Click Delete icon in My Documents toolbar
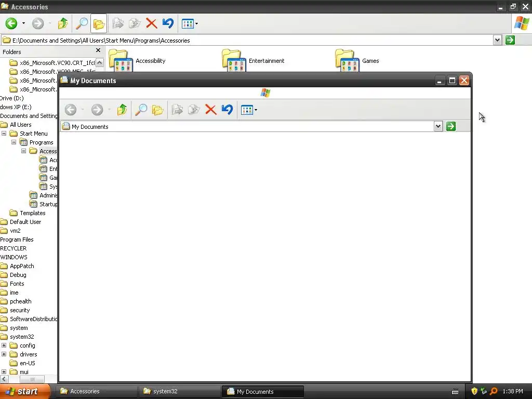 [x=211, y=110]
